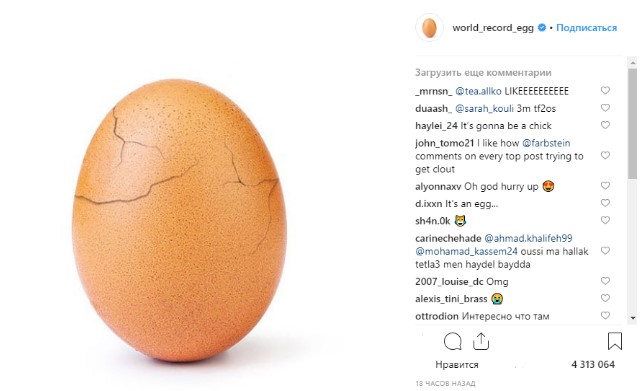
Task: Share the post via share icon
Action: point(481,341)
